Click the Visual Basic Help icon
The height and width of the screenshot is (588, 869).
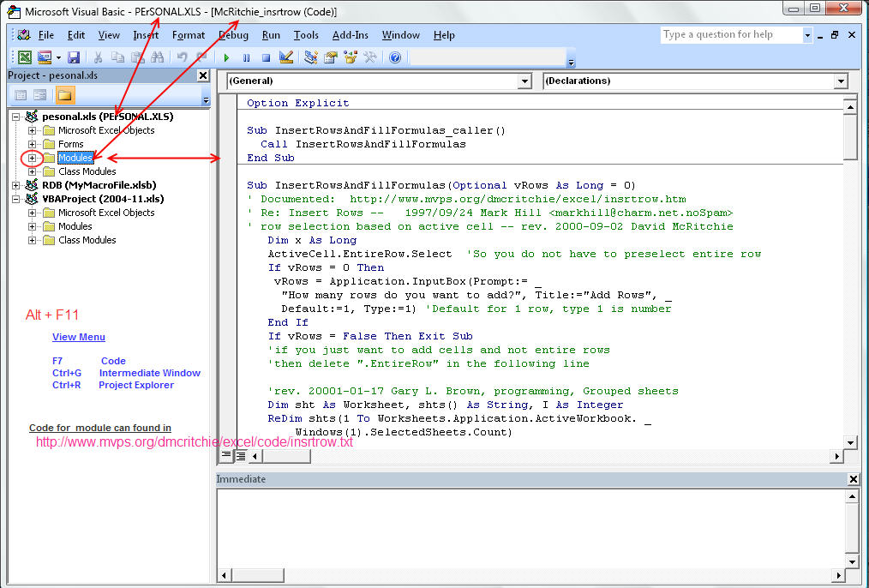395,57
